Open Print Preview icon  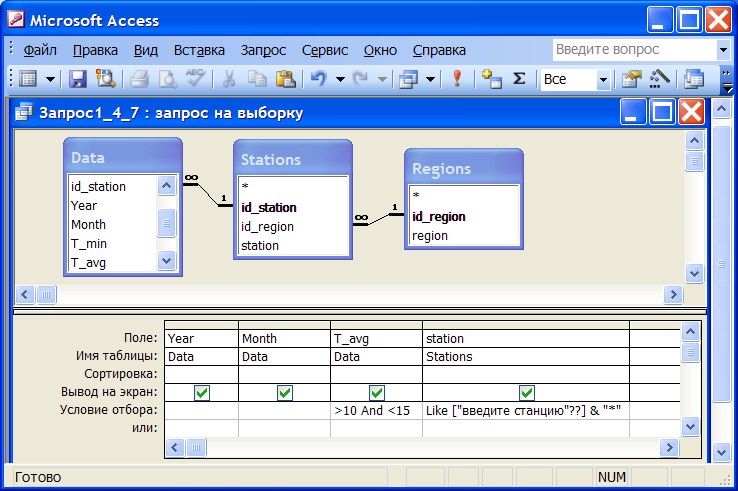pos(168,79)
